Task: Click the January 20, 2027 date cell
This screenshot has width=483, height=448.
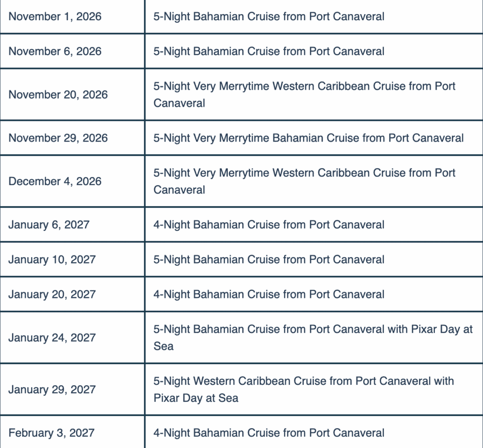Action: click(x=52, y=295)
